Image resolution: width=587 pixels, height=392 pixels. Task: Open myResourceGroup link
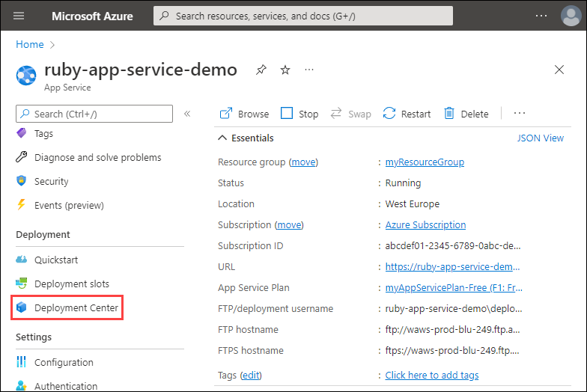pyautogui.click(x=425, y=162)
